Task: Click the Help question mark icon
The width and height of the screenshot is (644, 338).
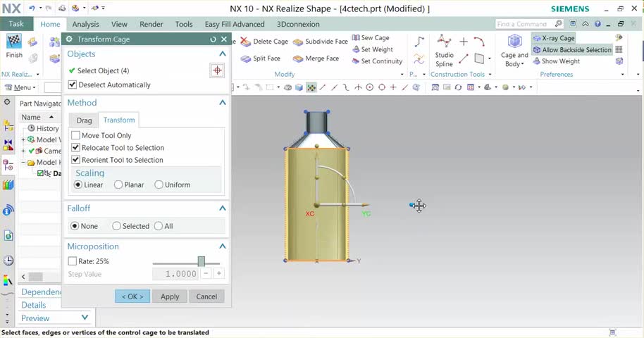Action: pyautogui.click(x=597, y=24)
